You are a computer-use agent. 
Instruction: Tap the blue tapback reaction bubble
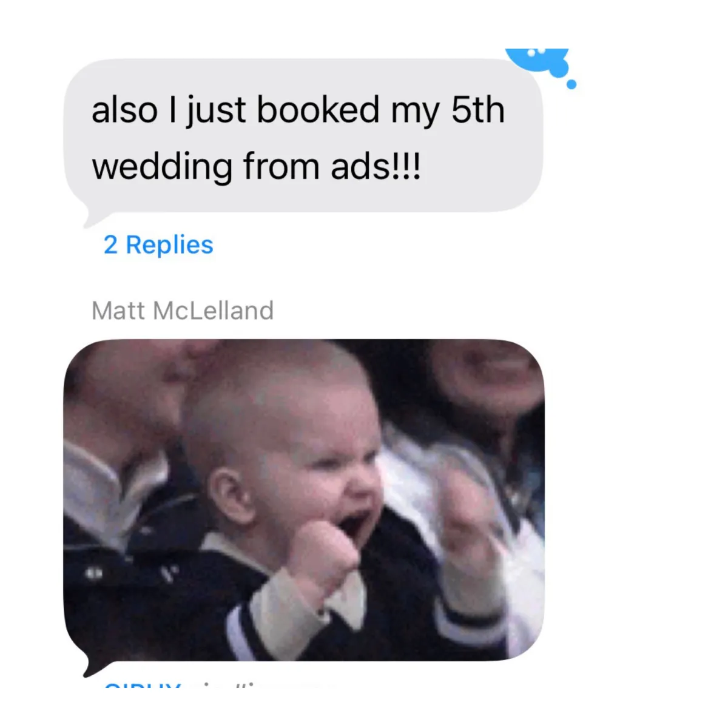click(538, 61)
